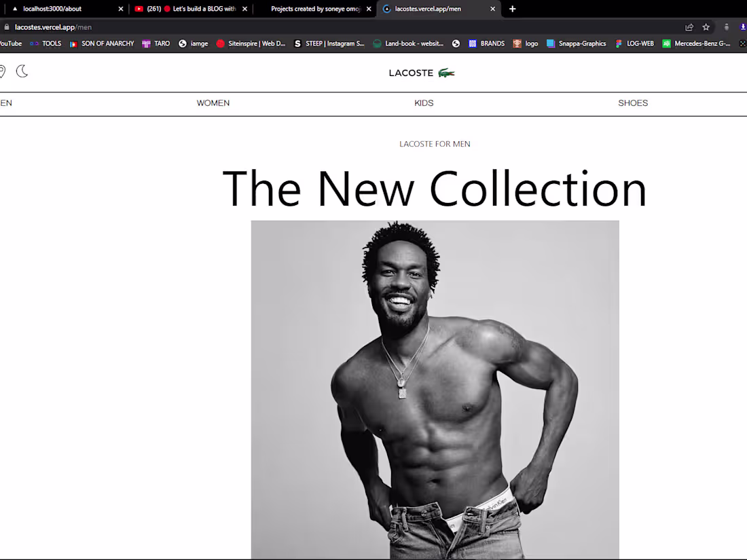Open the Siteinspire | Web D... bookmark
The image size is (747, 560).
click(251, 43)
